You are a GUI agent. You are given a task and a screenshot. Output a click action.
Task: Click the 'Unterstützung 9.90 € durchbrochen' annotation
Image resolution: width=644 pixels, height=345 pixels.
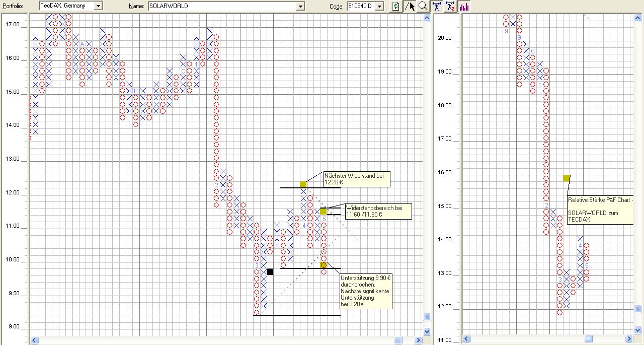pyautogui.click(x=366, y=291)
